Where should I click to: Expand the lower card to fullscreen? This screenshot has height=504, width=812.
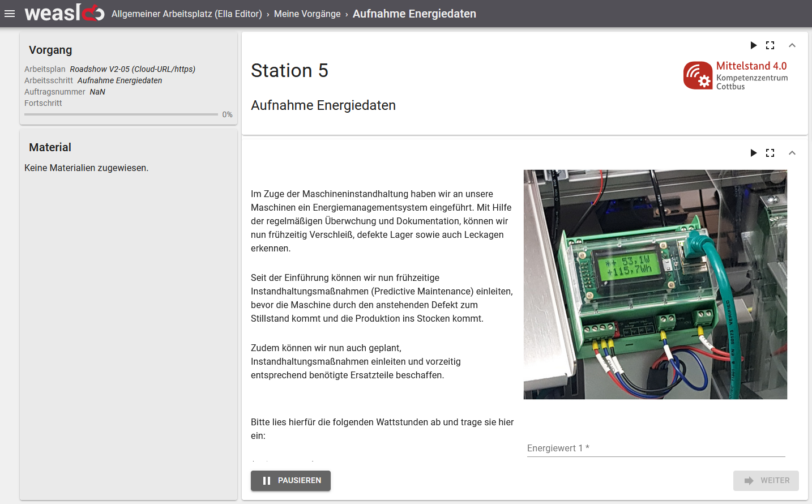pos(770,153)
